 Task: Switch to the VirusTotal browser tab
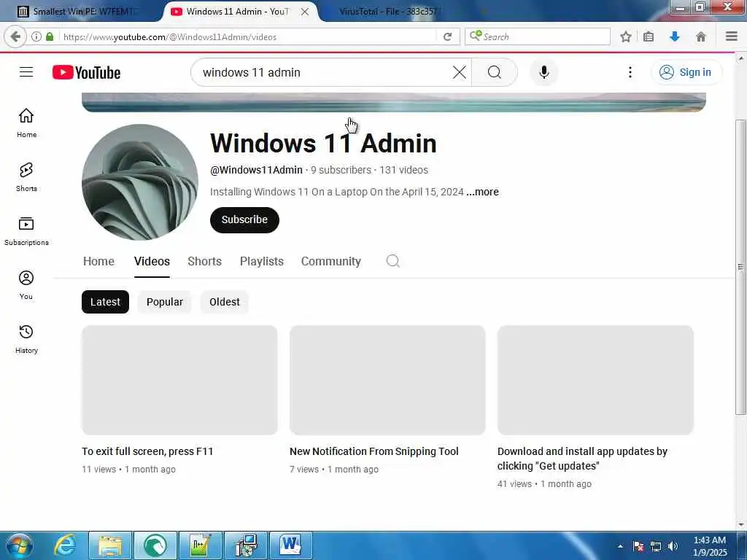[x=388, y=12]
